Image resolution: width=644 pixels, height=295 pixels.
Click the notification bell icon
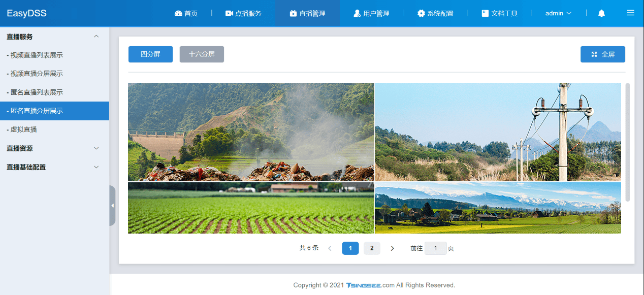tap(601, 13)
